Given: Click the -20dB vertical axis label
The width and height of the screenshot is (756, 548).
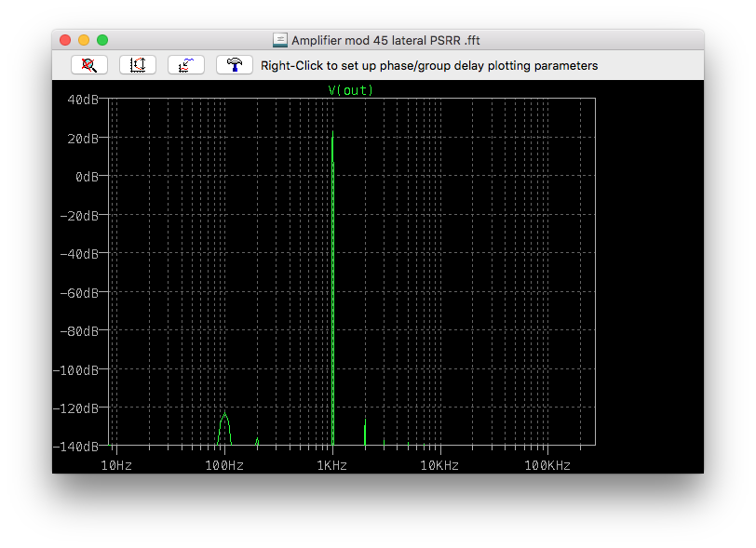Looking at the screenshot, I should (x=79, y=216).
